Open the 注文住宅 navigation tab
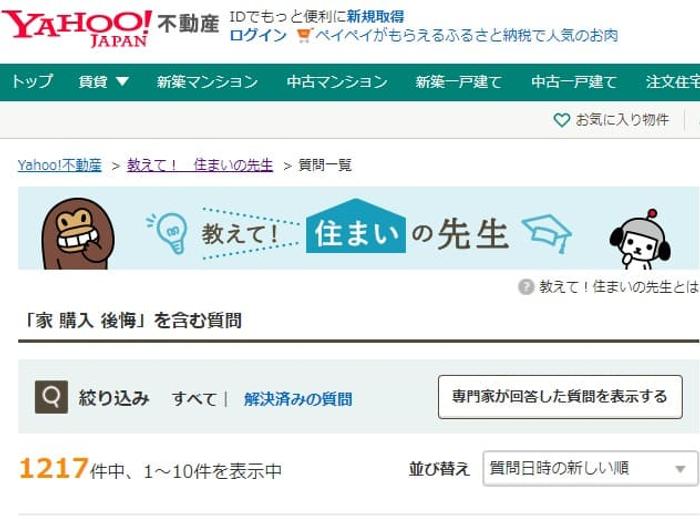 pyautogui.click(x=673, y=82)
